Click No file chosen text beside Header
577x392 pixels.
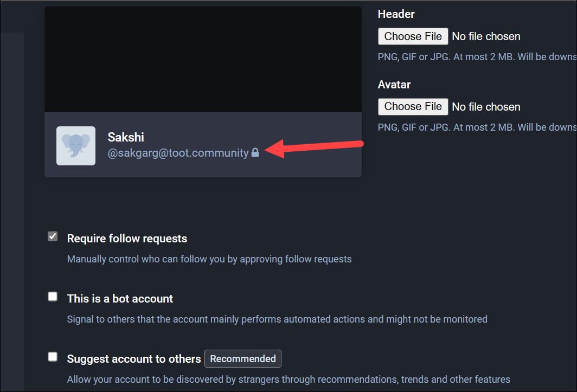[486, 36]
